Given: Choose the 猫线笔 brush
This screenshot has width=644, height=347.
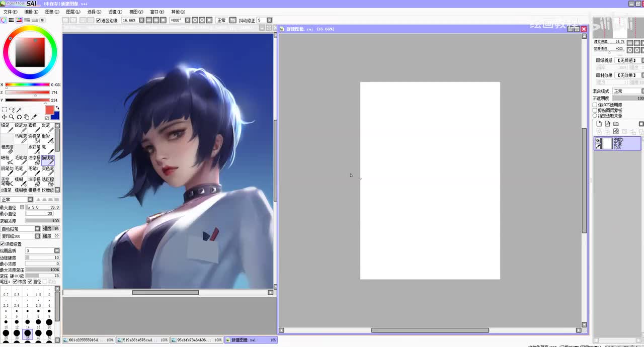Looking at the screenshot, I should 48,160.
